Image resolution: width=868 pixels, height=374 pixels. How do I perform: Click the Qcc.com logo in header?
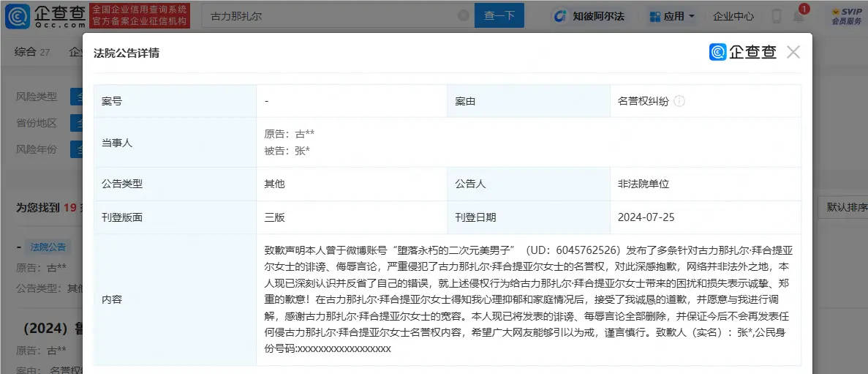(x=45, y=15)
